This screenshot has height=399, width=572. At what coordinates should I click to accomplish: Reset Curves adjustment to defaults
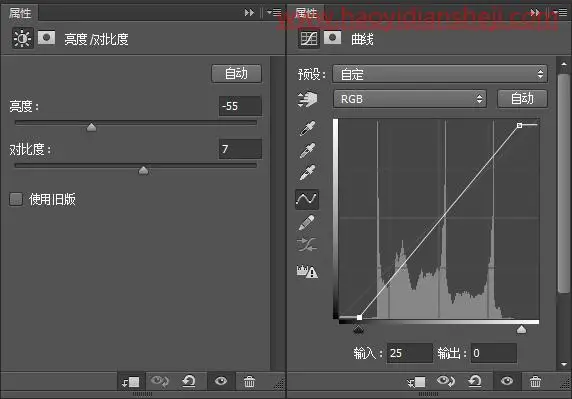point(475,381)
